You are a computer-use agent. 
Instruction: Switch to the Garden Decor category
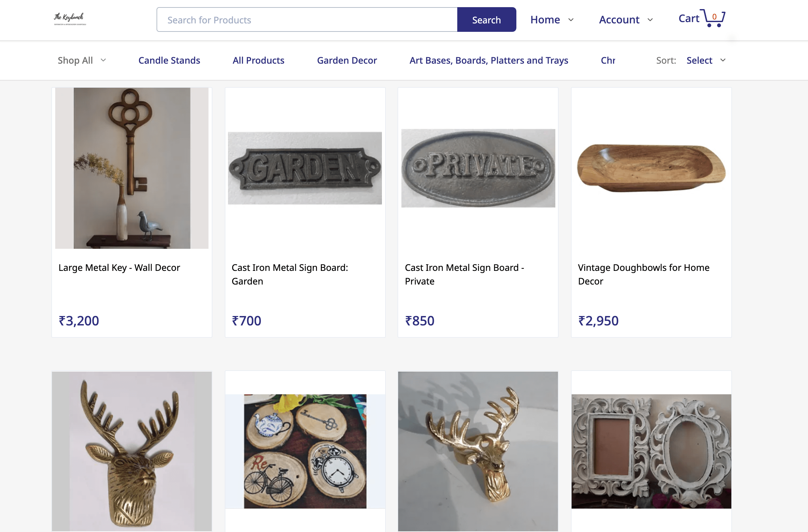[347, 60]
